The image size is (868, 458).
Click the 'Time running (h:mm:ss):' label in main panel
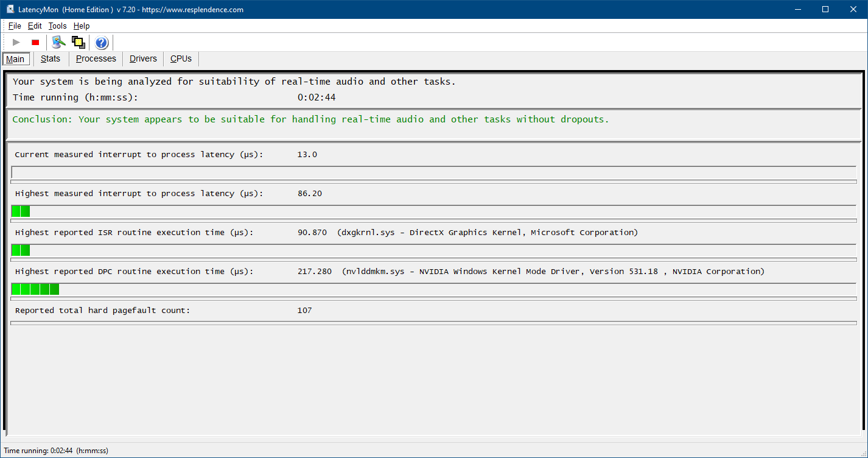[75, 97]
